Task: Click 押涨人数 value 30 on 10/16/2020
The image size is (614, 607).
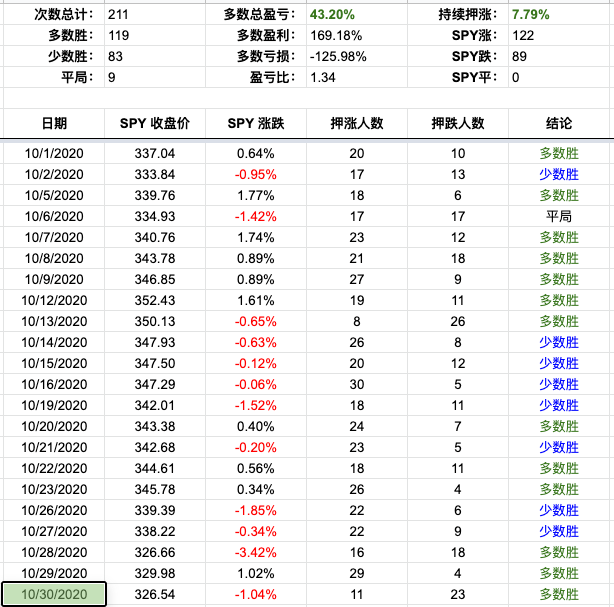Action: (357, 385)
